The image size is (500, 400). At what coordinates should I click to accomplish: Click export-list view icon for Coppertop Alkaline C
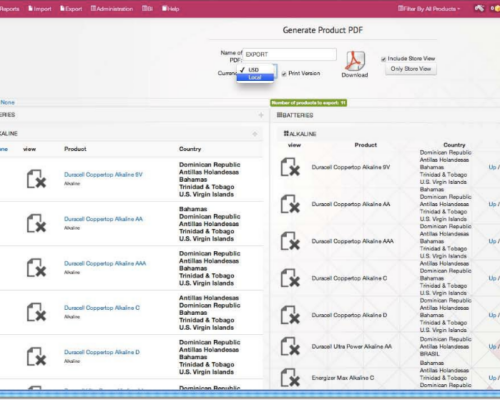tap(290, 278)
